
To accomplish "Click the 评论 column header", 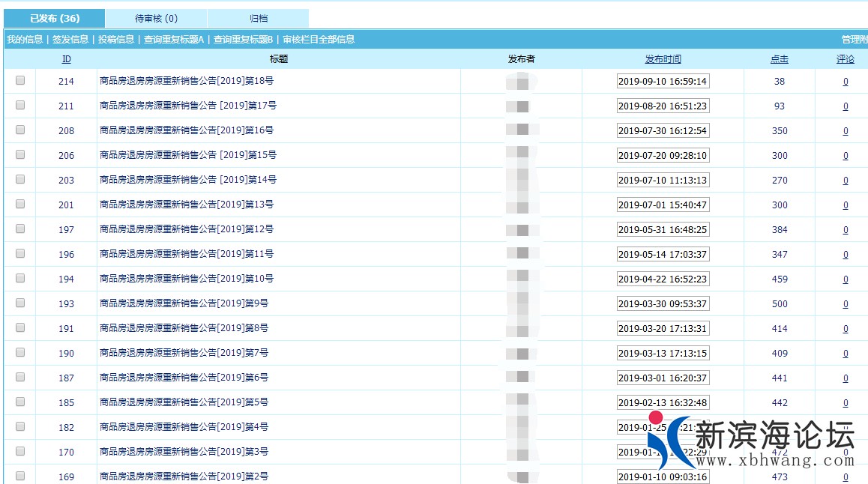I will 845,59.
